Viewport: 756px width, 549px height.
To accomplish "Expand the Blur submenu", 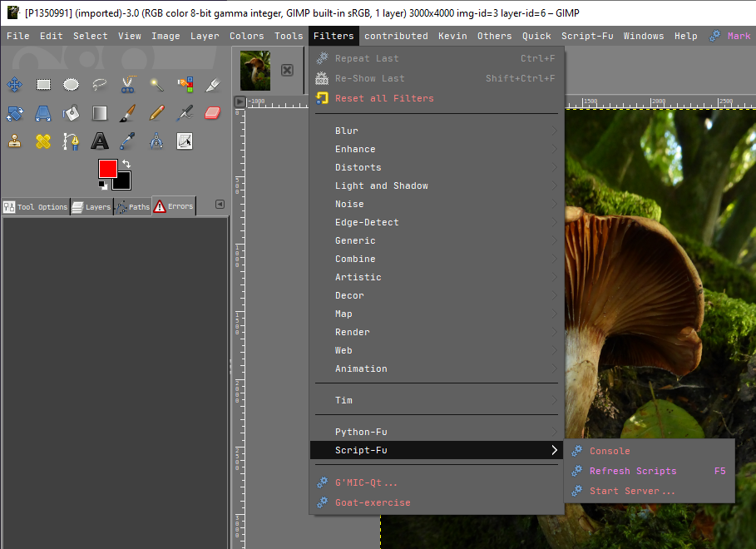I will (437, 131).
